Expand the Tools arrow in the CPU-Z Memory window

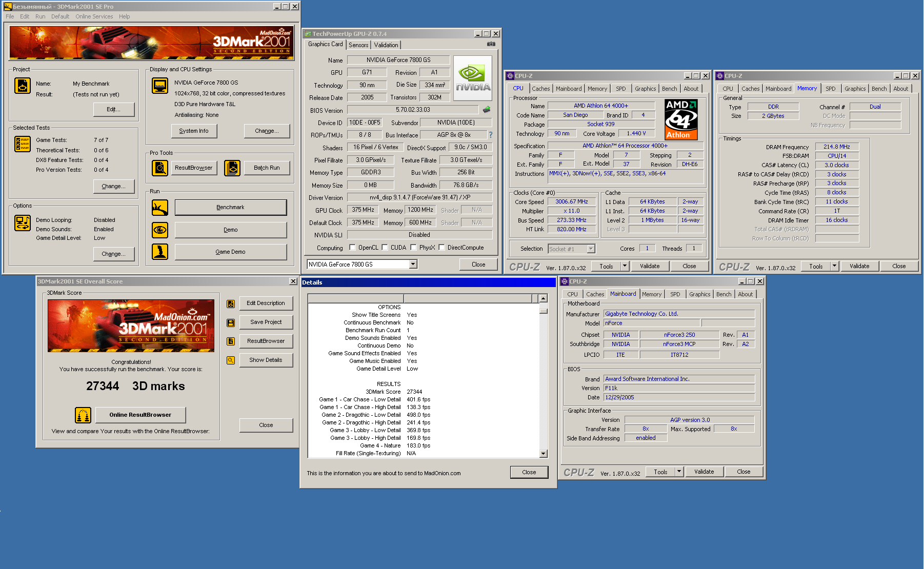[x=834, y=266]
